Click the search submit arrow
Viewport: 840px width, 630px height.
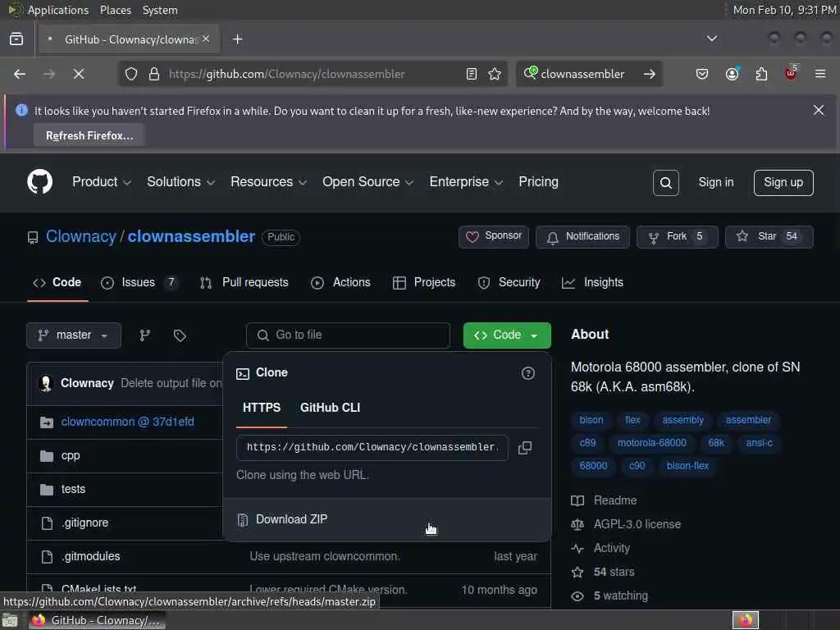click(x=650, y=74)
